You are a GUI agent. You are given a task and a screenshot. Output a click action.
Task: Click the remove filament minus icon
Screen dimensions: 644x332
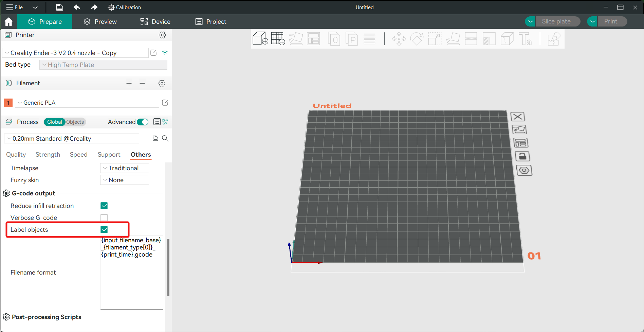tap(142, 83)
